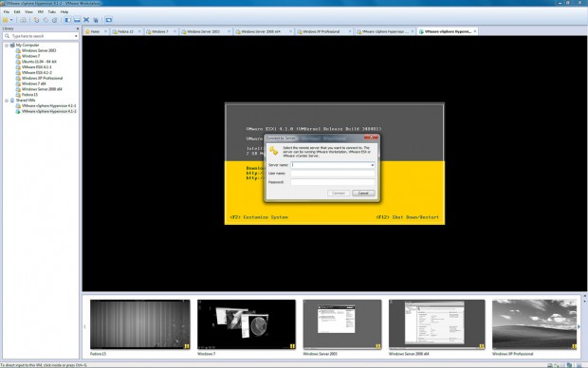Click Cancel in Connect to Server dialog
This screenshot has height=368, width=588.
(x=363, y=193)
